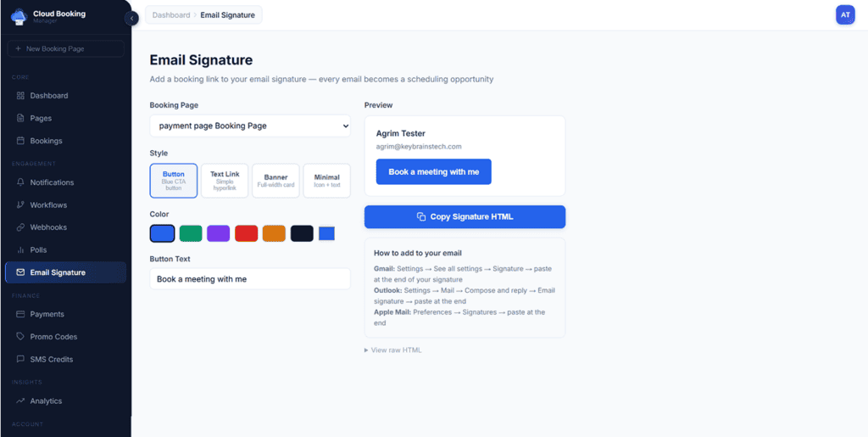Click the Button Text input field

tap(250, 279)
